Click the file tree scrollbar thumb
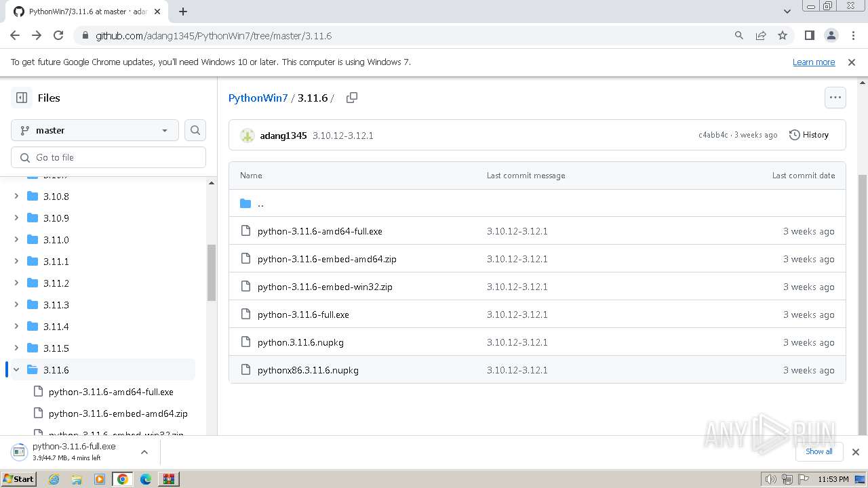Viewport: 868px width, 488px height. [x=211, y=272]
